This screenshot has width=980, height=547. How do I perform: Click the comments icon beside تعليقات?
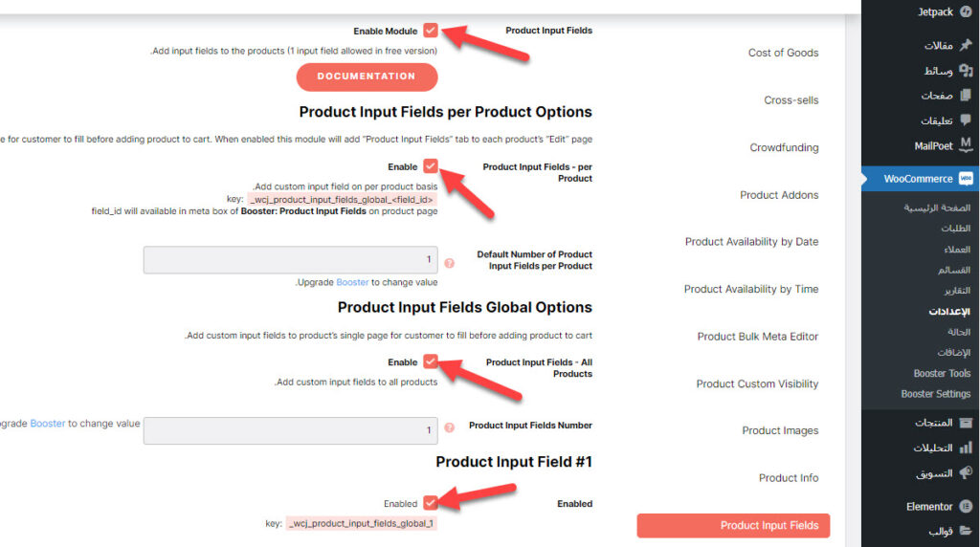[966, 120]
